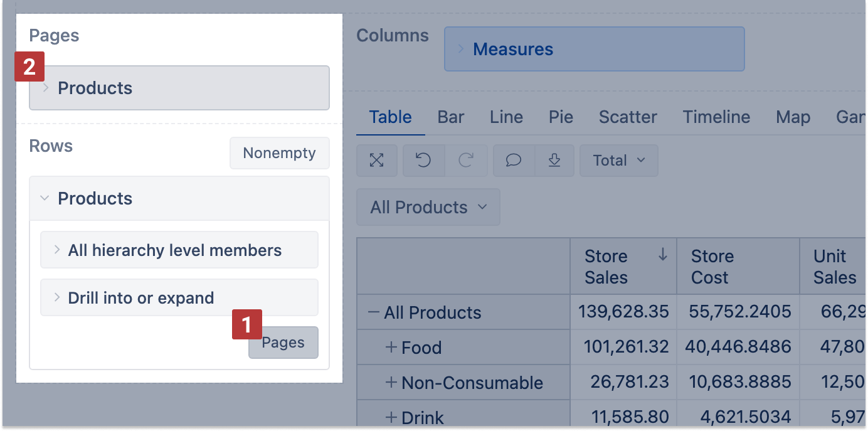868x431 pixels.
Task: Expand the Food row plus icon
Action: coord(391,348)
